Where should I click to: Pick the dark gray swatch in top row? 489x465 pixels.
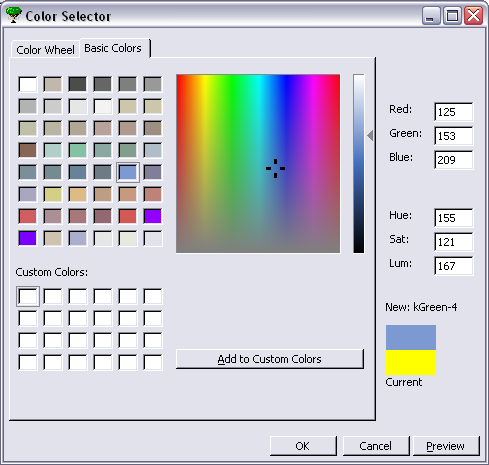pos(78,84)
